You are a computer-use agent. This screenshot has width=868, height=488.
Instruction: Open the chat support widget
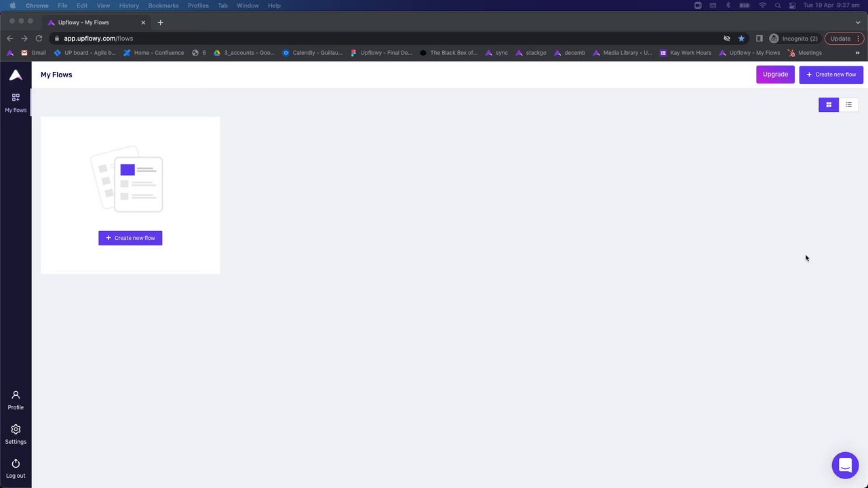pyautogui.click(x=845, y=466)
